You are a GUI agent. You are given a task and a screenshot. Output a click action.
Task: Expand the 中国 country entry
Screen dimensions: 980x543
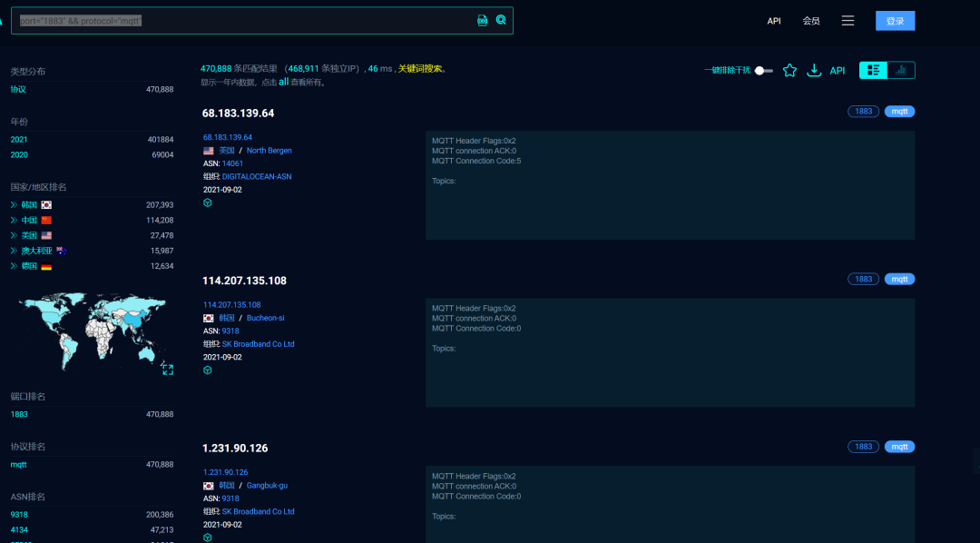(15, 221)
